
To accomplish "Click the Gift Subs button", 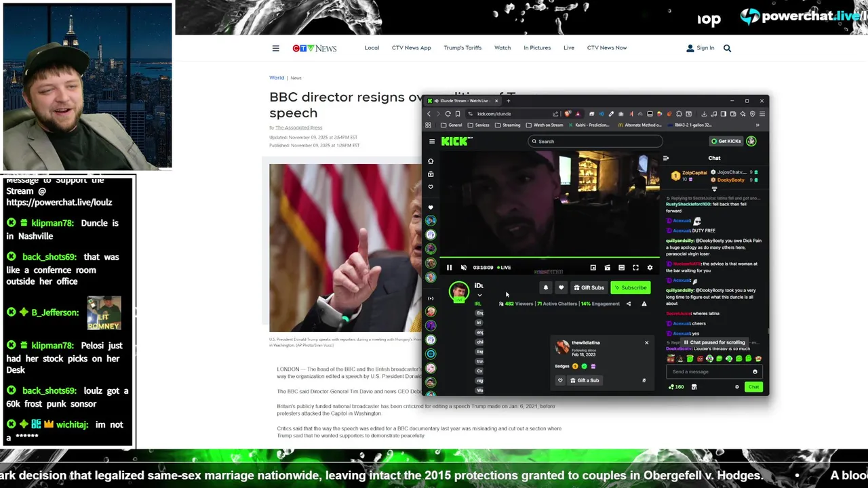I will pos(589,287).
